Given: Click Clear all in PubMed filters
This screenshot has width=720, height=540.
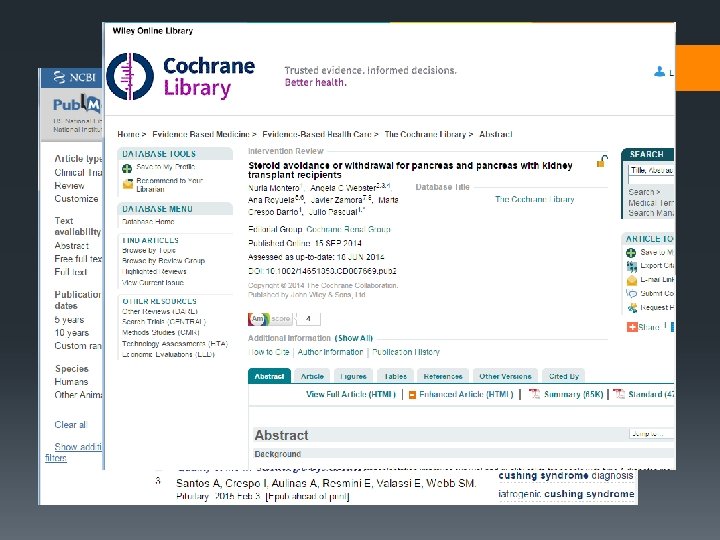Looking at the screenshot, I should (x=70, y=425).
